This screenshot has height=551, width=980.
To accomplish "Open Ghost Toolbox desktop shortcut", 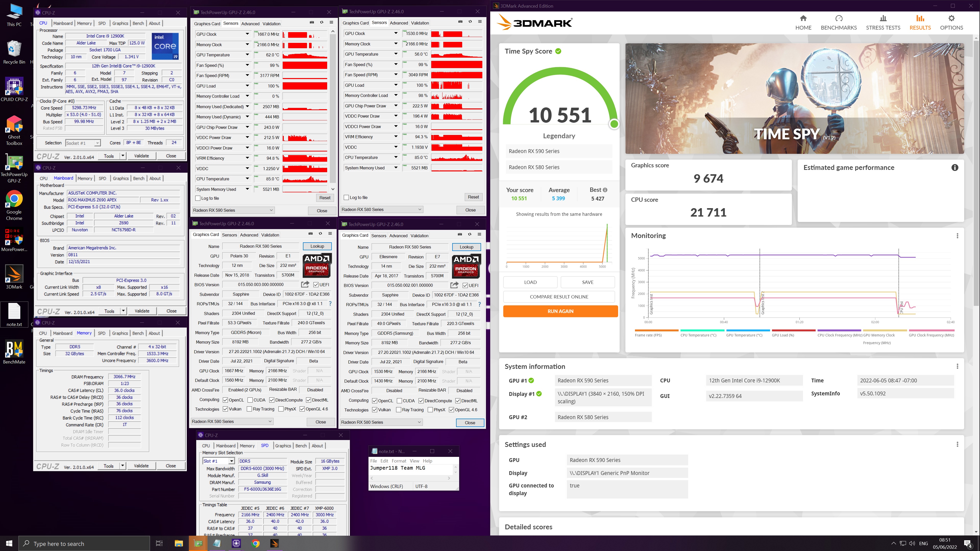I will coord(14,130).
